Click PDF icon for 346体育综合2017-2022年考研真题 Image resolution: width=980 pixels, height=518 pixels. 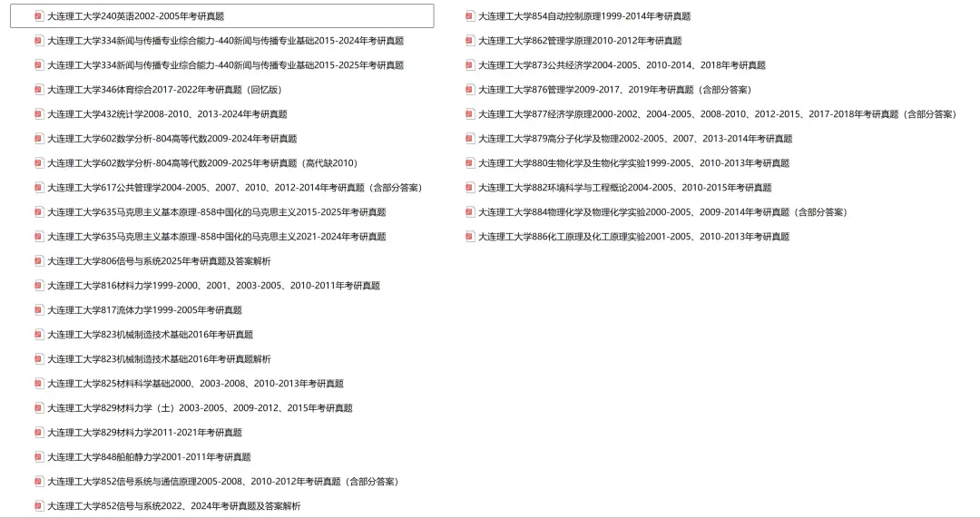pos(39,89)
